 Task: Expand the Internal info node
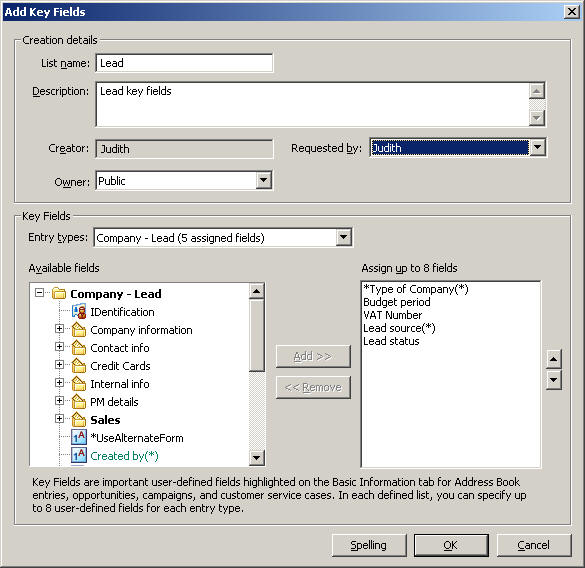click(x=59, y=383)
